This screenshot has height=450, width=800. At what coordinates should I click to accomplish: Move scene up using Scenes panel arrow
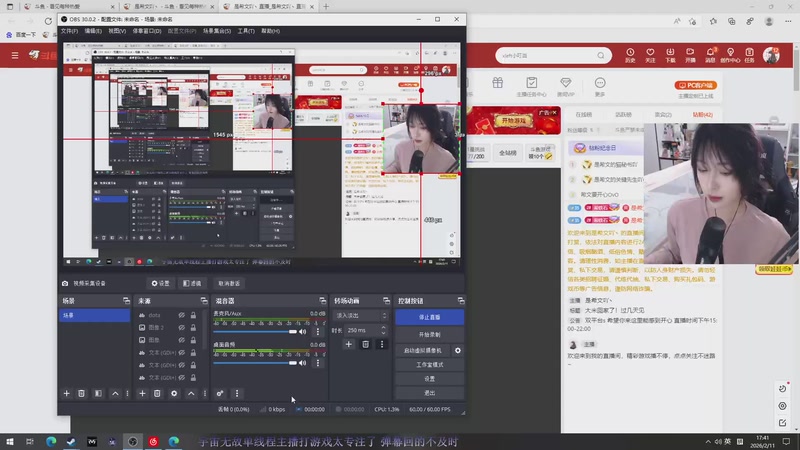coord(115,393)
